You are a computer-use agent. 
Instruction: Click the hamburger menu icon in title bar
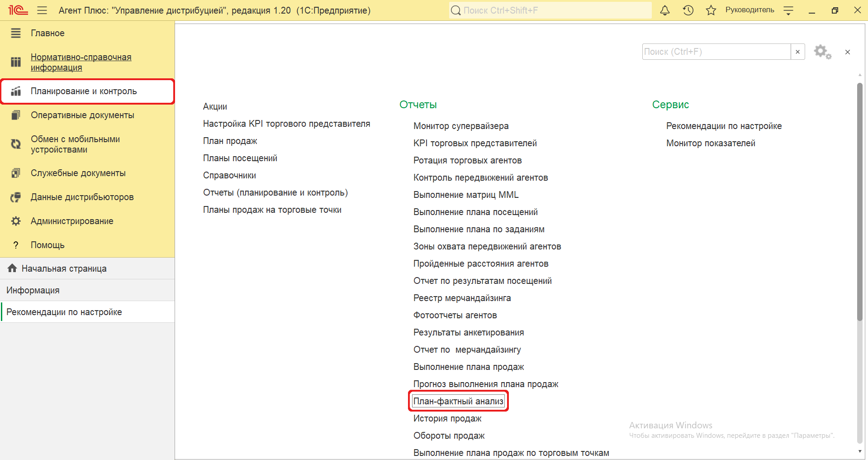[x=42, y=10]
